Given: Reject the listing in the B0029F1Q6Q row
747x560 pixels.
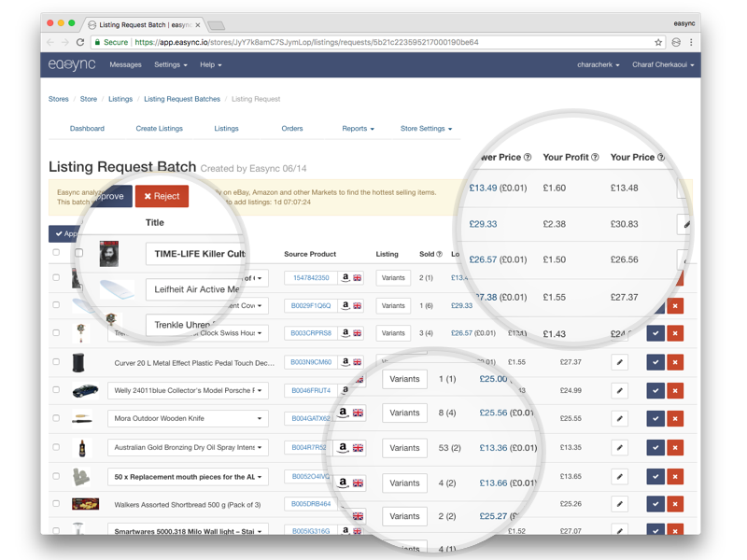Looking at the screenshot, I should point(675,306).
